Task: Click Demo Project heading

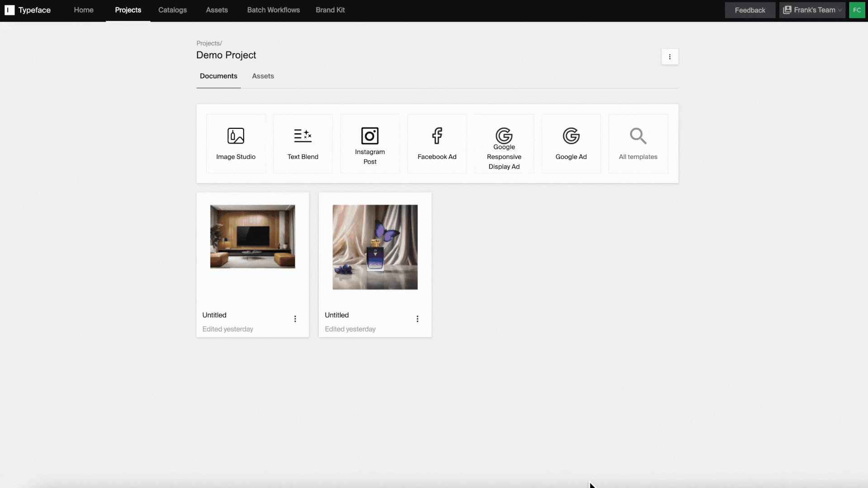Action: pos(226,55)
